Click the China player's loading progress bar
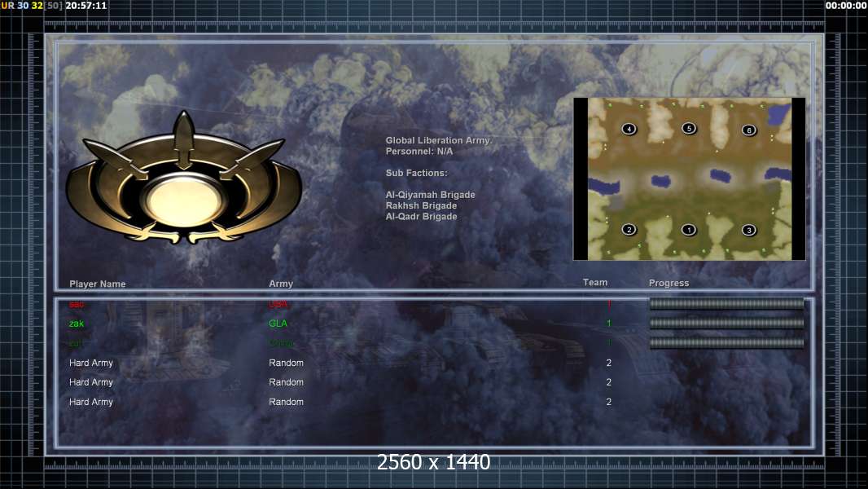Screen dimensions: 868x489 tap(726, 343)
